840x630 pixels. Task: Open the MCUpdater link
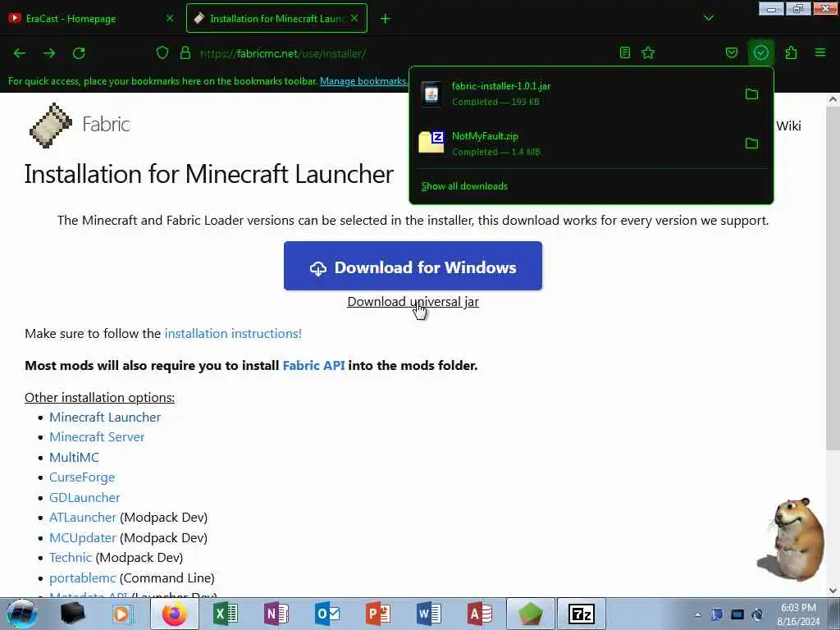point(83,537)
